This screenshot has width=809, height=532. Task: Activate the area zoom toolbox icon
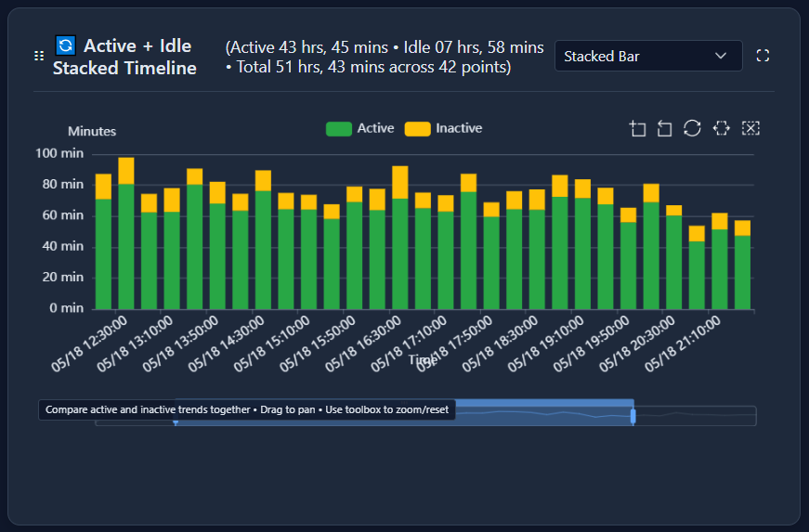tap(638, 128)
